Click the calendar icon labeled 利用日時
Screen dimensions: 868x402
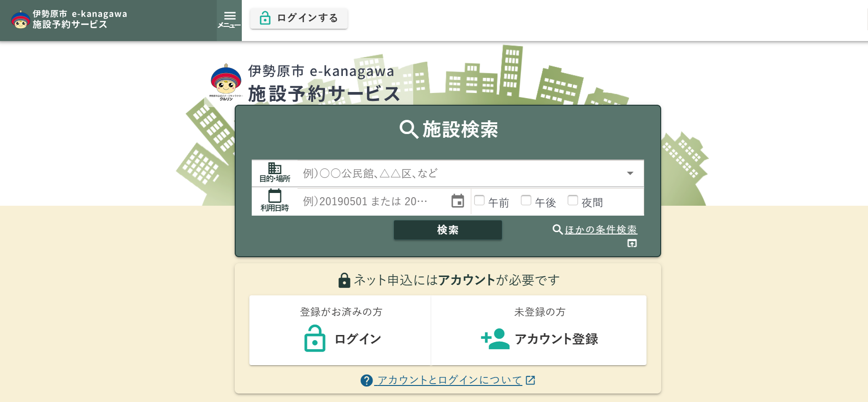tap(274, 196)
